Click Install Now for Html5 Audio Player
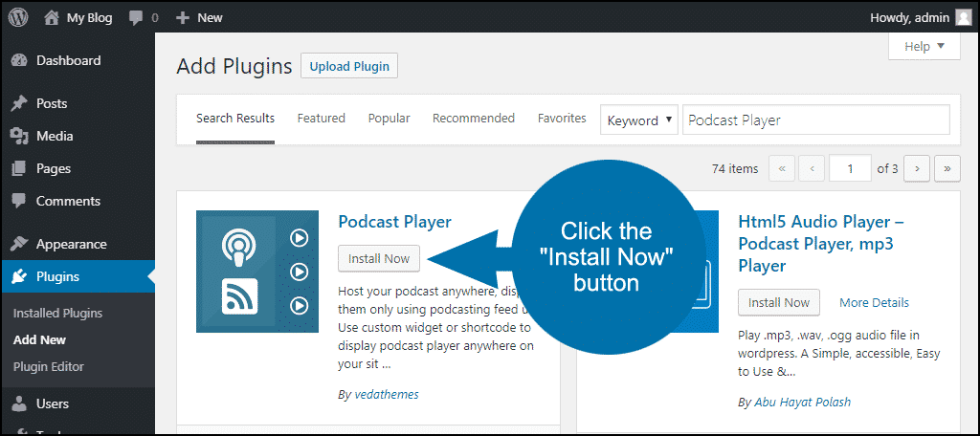980x436 pixels. (x=779, y=302)
